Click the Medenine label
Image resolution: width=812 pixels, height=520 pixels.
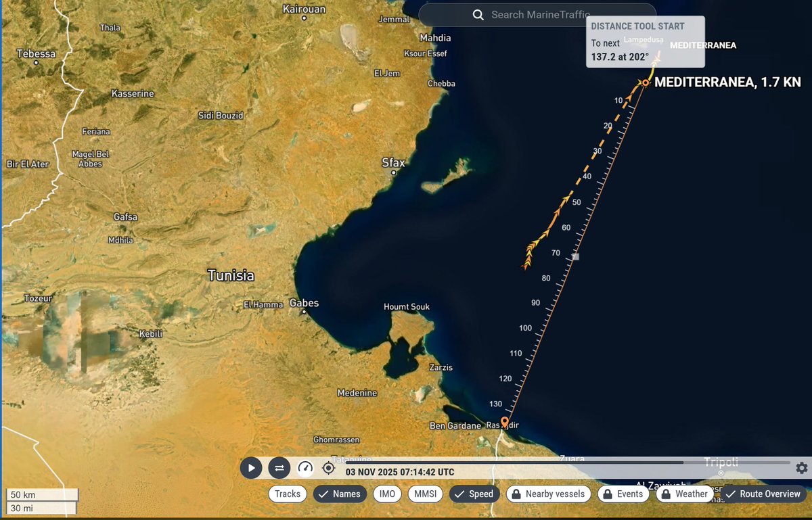click(x=357, y=393)
